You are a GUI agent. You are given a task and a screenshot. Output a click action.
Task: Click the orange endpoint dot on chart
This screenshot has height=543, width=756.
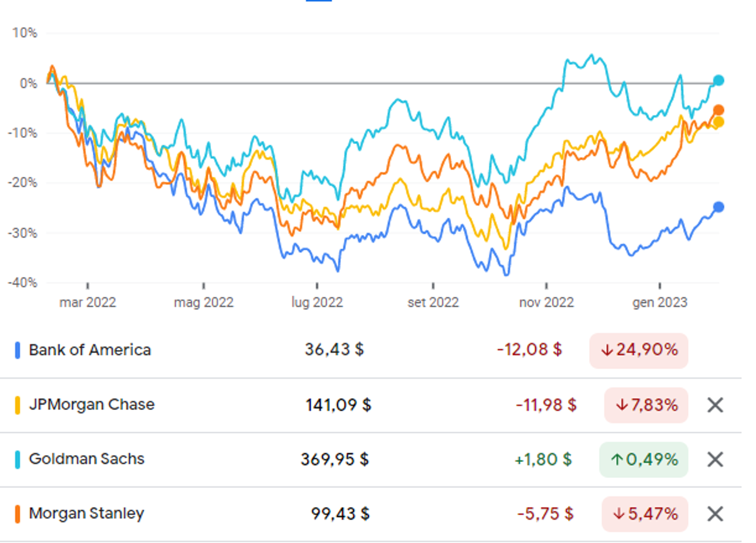(719, 110)
